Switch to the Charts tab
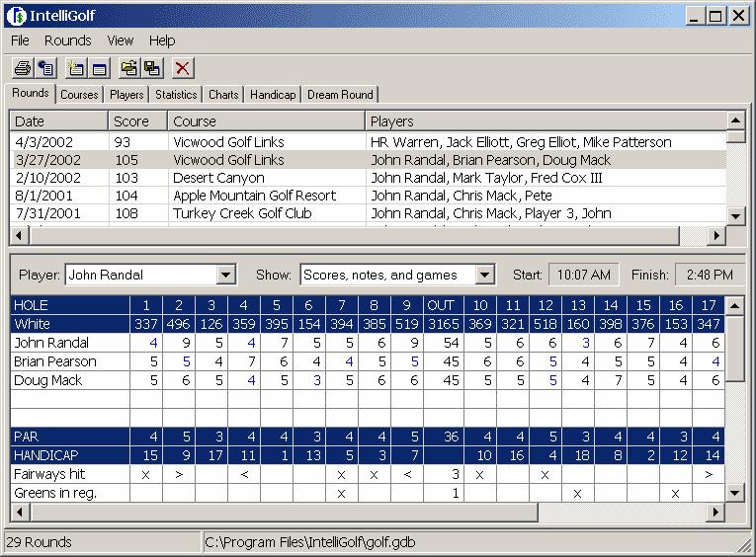The height and width of the screenshot is (557, 756). [223, 95]
